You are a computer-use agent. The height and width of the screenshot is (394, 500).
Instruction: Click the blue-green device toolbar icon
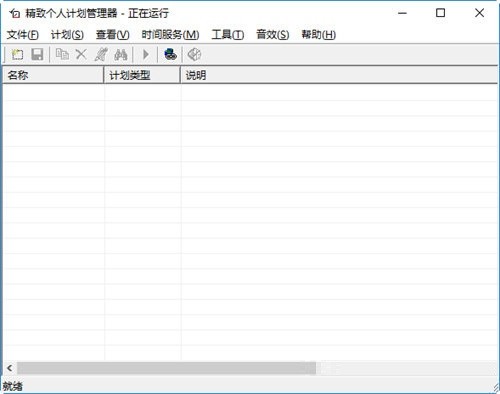170,54
